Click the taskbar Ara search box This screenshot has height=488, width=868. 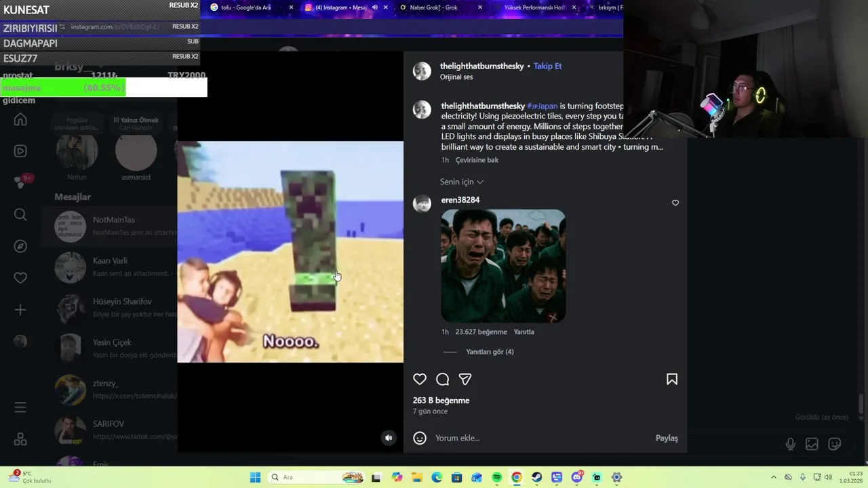tap(317, 477)
